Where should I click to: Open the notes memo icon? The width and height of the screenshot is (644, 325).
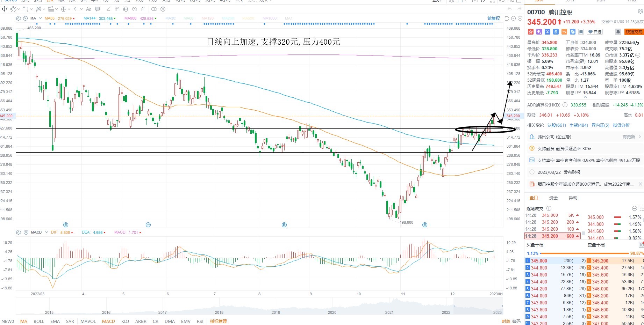(x=581, y=32)
